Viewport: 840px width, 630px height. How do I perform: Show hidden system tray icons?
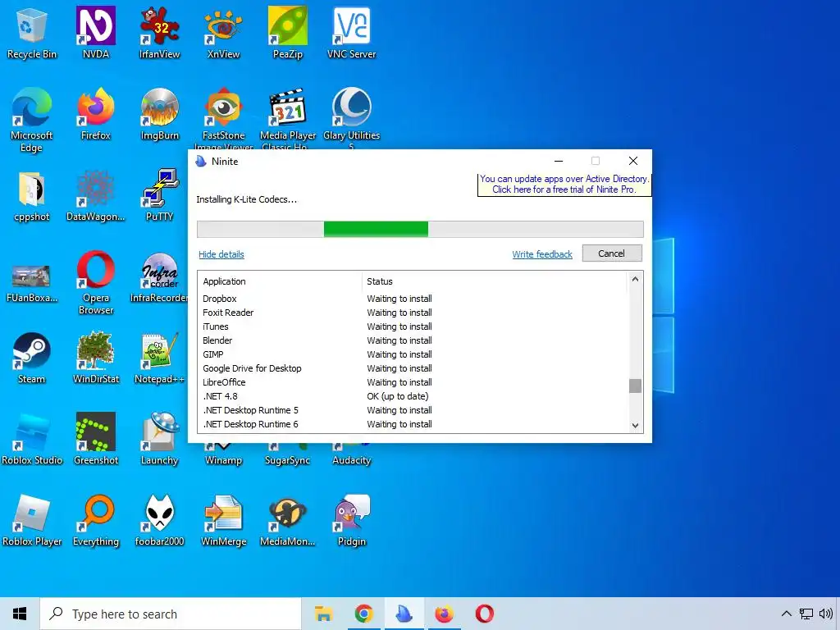pyautogui.click(x=786, y=614)
